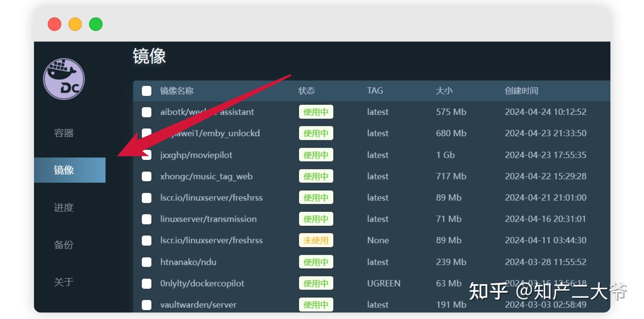Click the 使用中 badge beside moviepilot
This screenshot has width=644, height=319.
(316, 155)
